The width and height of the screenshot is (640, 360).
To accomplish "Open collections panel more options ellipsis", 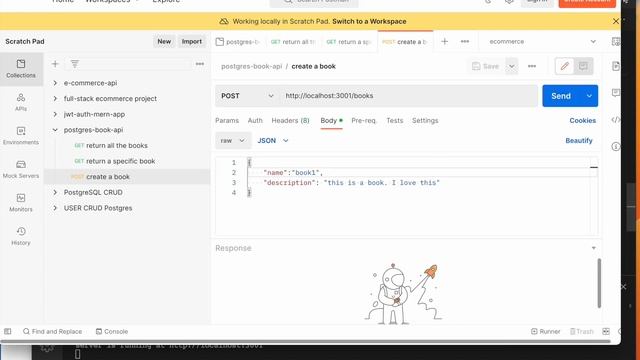I will tap(200, 64).
